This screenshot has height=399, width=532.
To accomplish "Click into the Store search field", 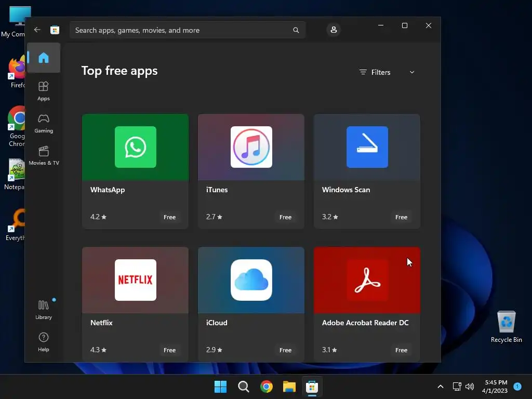I will [x=188, y=30].
